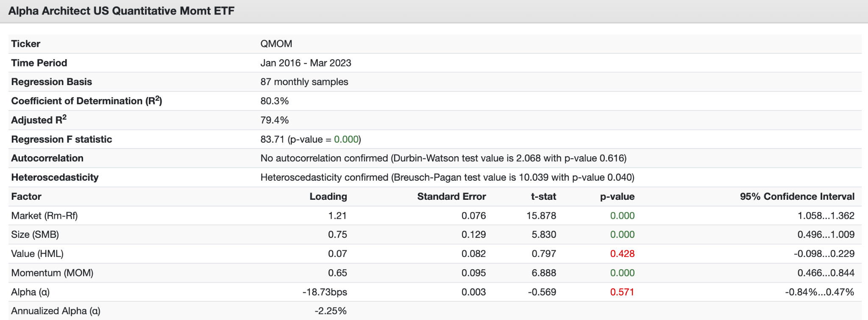The height and width of the screenshot is (320, 868).
Task: Click the red p-value '0.428'
Action: (x=622, y=254)
